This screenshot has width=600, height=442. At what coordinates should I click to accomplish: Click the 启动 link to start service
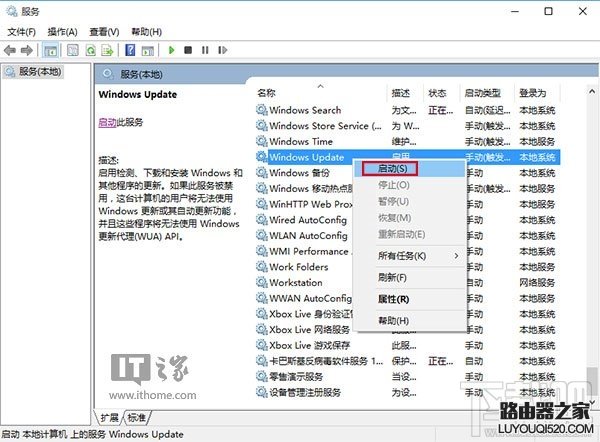tap(107, 123)
